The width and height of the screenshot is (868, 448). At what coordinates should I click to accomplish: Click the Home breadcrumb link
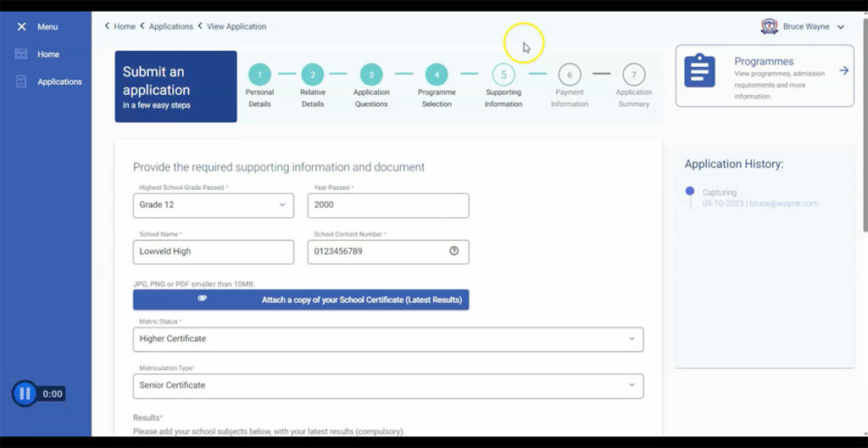tap(125, 26)
